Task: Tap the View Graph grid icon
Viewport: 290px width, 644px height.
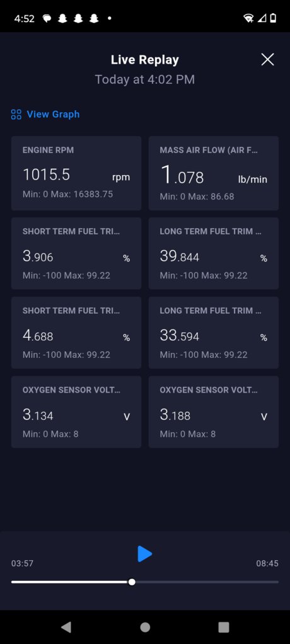Action: click(16, 114)
